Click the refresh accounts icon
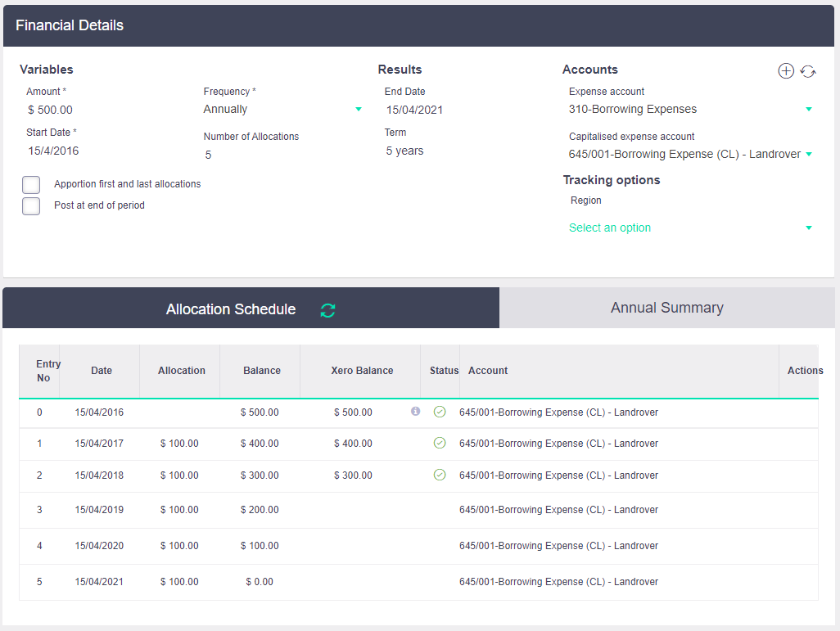 (808, 71)
